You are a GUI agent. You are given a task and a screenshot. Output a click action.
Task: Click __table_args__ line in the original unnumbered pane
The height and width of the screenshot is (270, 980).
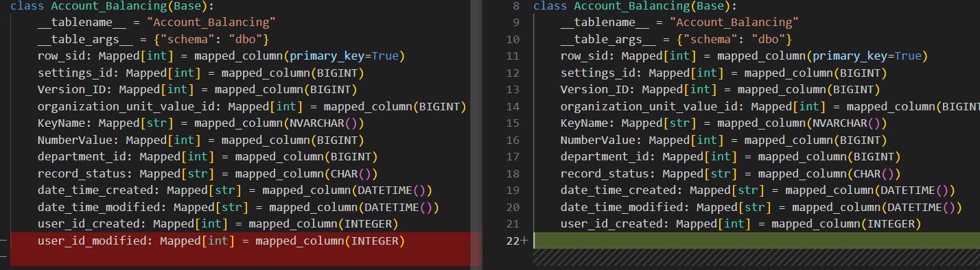tap(153, 39)
